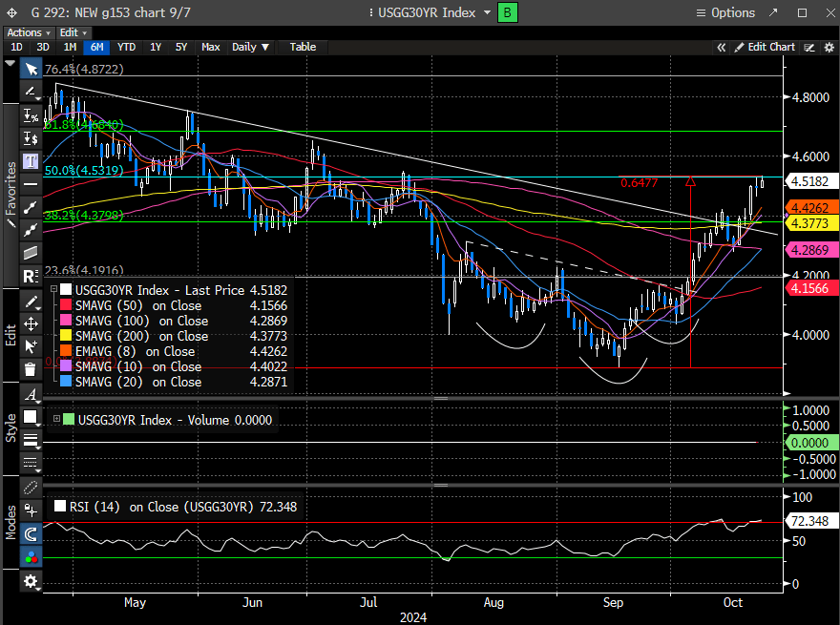
Task: Select the pointer cursor tool
Action: (31, 69)
